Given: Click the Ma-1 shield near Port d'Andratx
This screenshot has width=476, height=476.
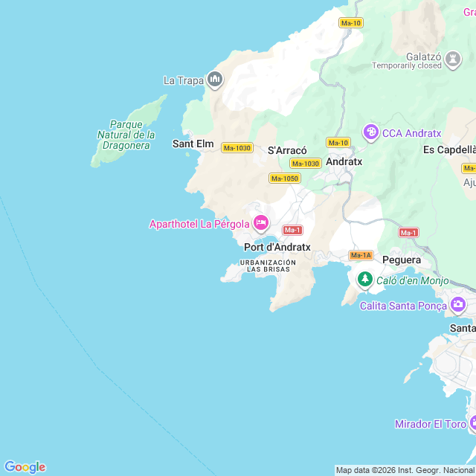Looking at the screenshot, I should (x=292, y=230).
